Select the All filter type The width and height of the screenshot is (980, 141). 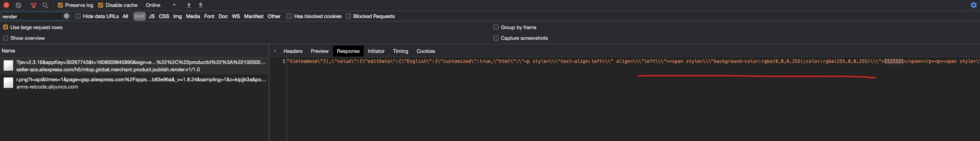[125, 16]
